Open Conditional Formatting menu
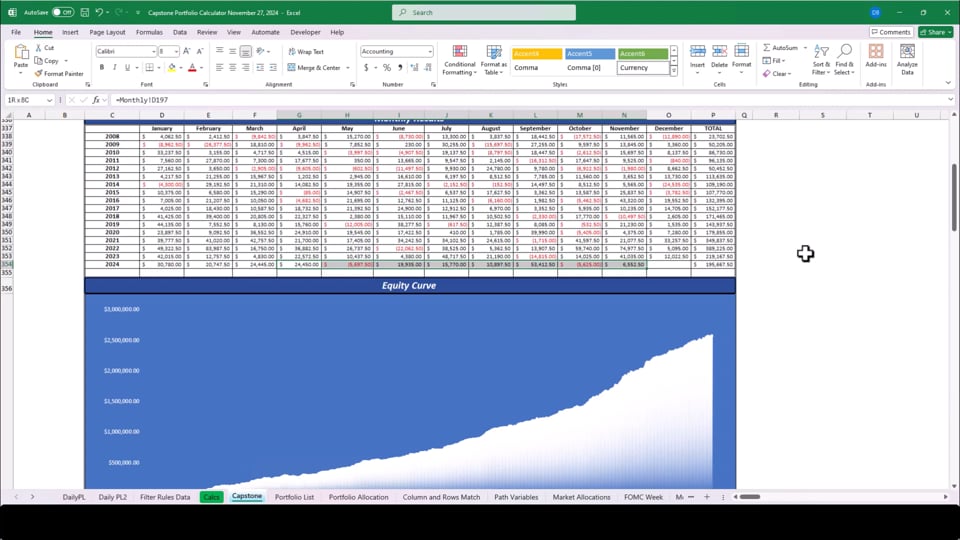 click(459, 60)
